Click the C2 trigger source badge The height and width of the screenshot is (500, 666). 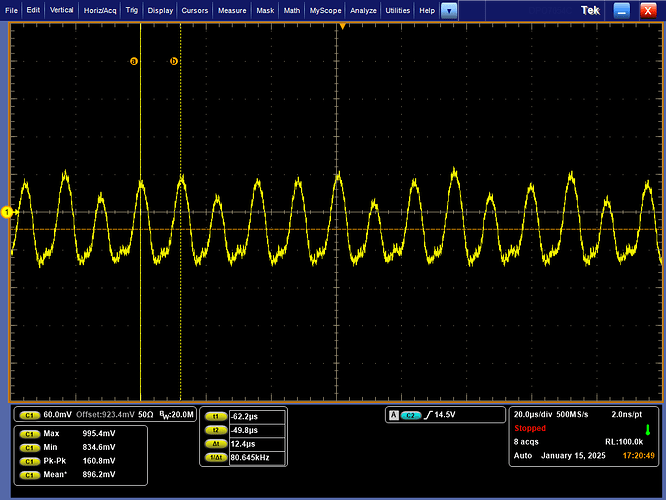click(x=410, y=415)
